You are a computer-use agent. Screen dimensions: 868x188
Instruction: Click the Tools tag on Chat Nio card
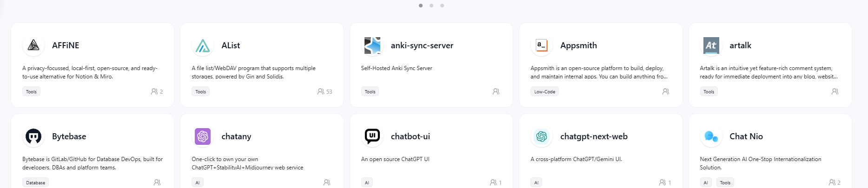coord(725,182)
